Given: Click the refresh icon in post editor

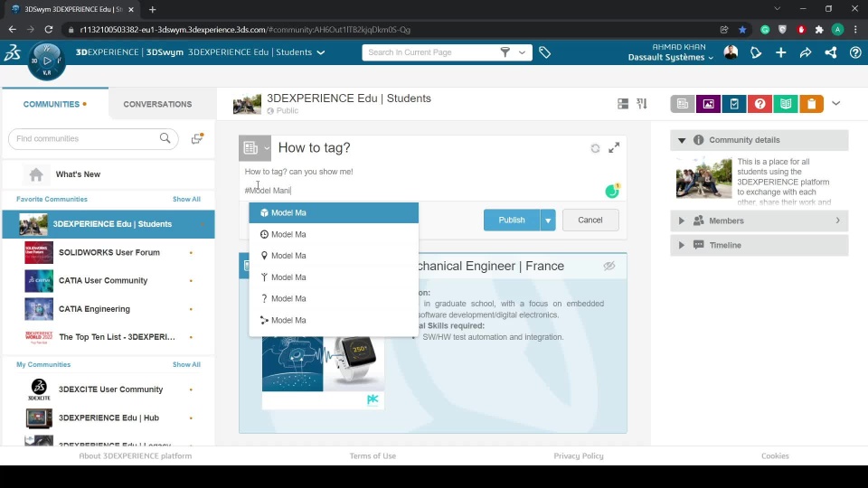Looking at the screenshot, I should tap(595, 148).
